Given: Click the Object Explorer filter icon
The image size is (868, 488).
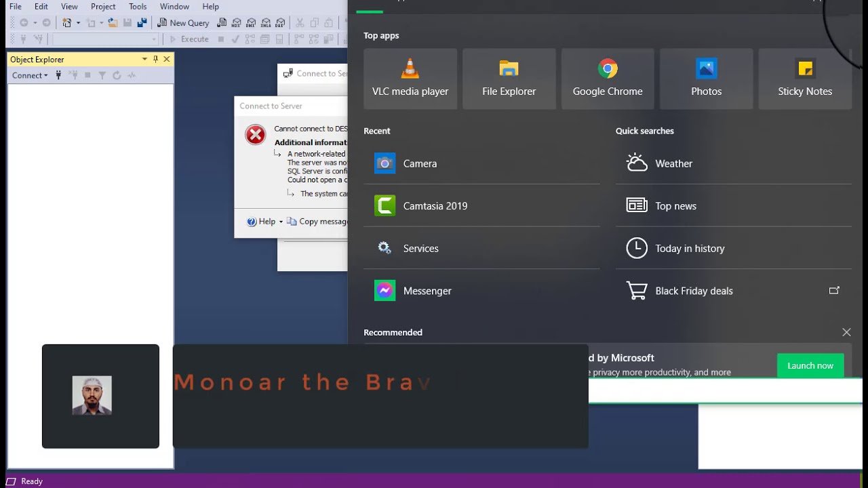Looking at the screenshot, I should tap(102, 75).
